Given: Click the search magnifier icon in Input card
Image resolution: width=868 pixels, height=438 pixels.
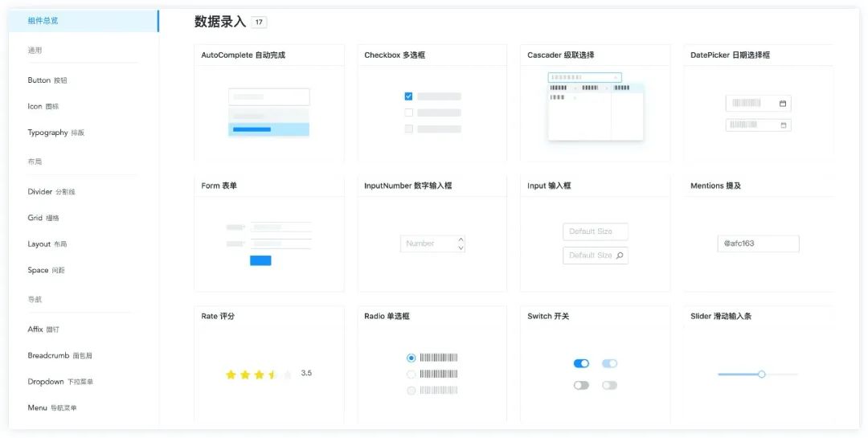Looking at the screenshot, I should pos(620,256).
